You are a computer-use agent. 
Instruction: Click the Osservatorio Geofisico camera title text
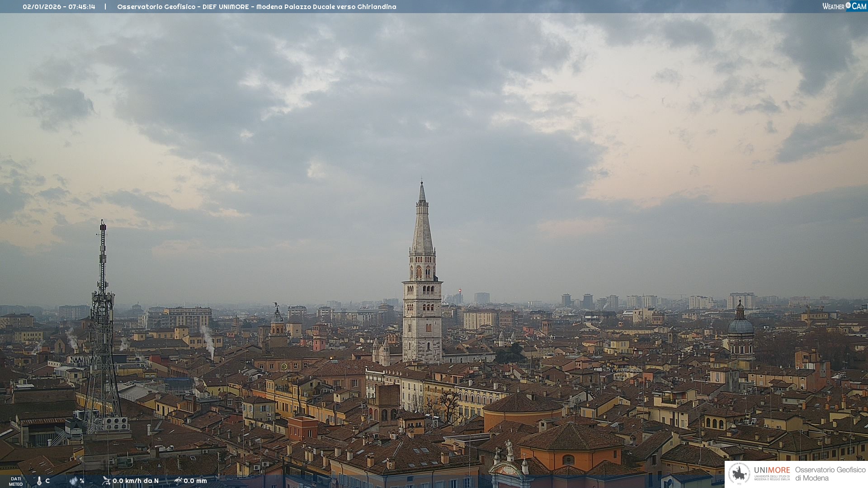tap(256, 7)
